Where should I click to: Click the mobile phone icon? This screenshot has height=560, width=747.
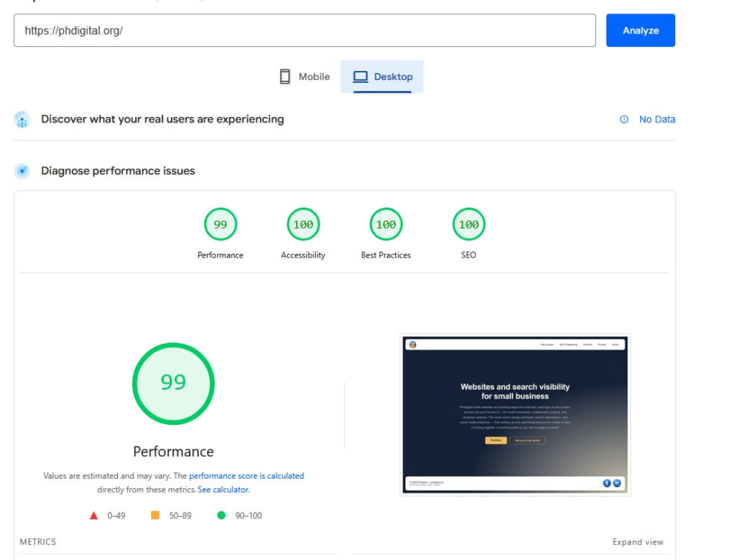point(285,77)
